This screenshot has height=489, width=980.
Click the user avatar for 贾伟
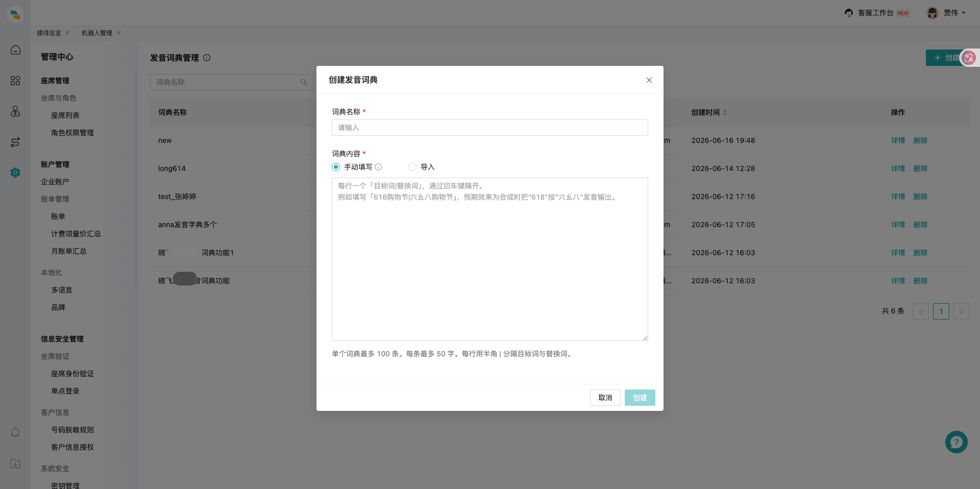(933, 13)
